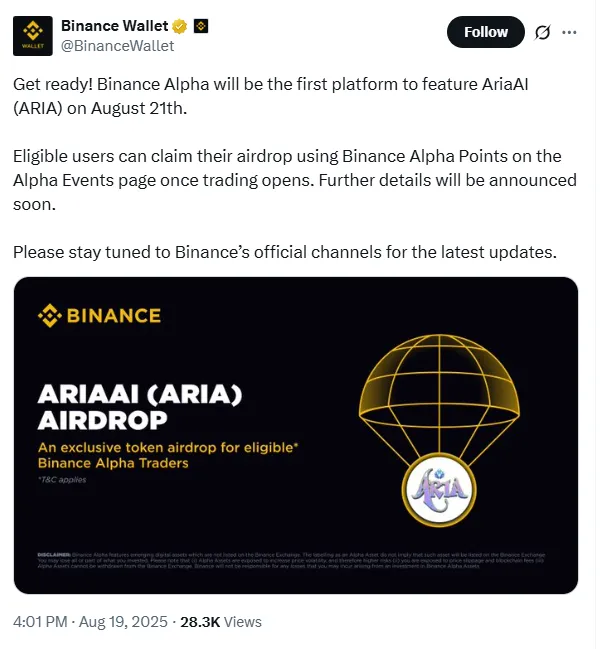Open the Binance Wallet display name link
The width and height of the screenshot is (600, 649).
tap(114, 26)
